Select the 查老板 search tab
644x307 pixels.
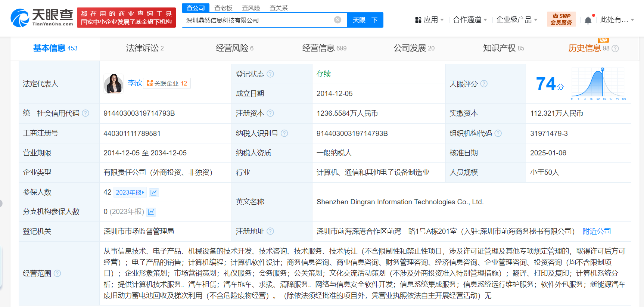[x=223, y=8]
